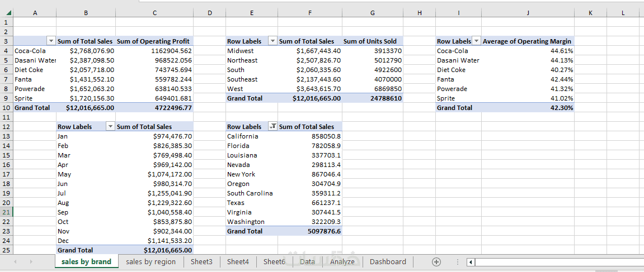Click the tab bar resize handle dots
Image resolution: width=644 pixels, height=272 pixels.
tap(458, 262)
